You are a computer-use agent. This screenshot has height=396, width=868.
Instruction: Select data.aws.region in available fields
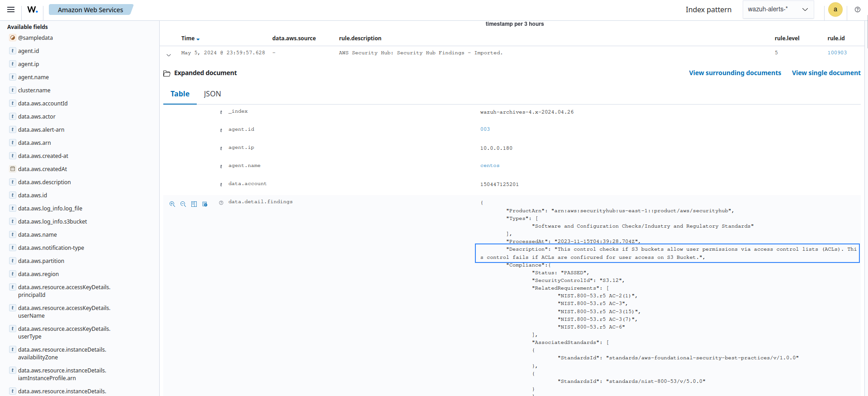click(38, 274)
